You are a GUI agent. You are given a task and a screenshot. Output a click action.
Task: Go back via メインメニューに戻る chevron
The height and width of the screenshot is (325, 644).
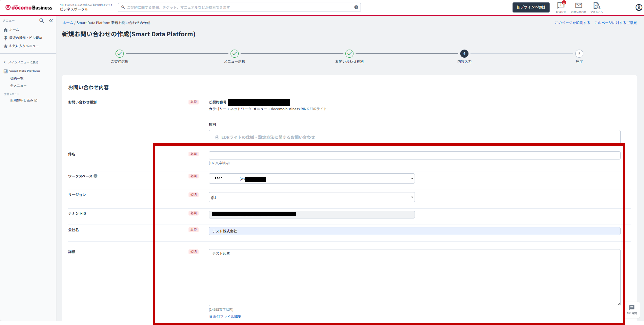(5, 62)
